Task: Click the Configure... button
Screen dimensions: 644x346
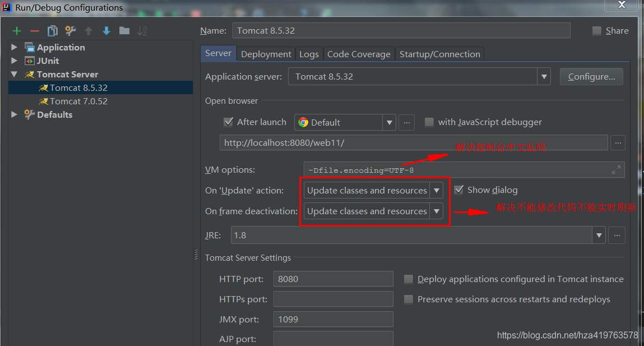Action: coord(591,77)
